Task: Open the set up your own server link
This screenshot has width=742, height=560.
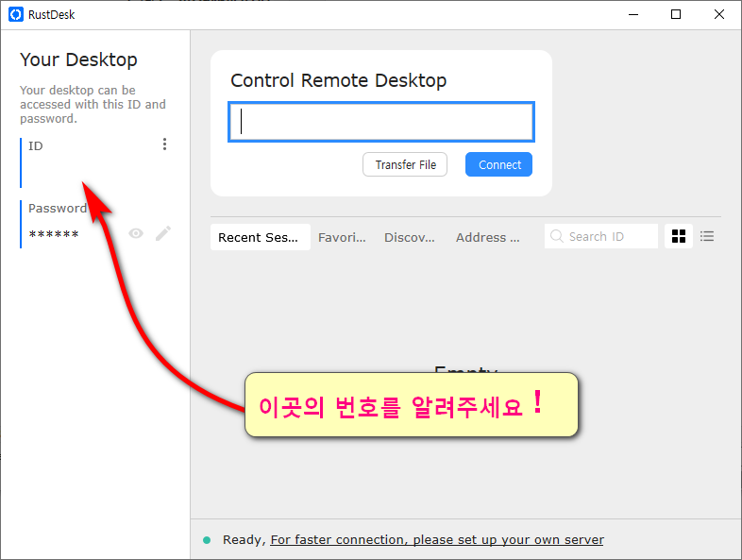Action: (437, 540)
